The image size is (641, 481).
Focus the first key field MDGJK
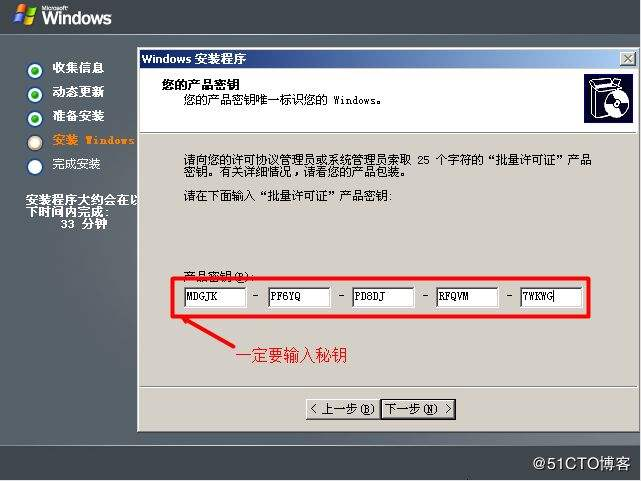point(214,297)
